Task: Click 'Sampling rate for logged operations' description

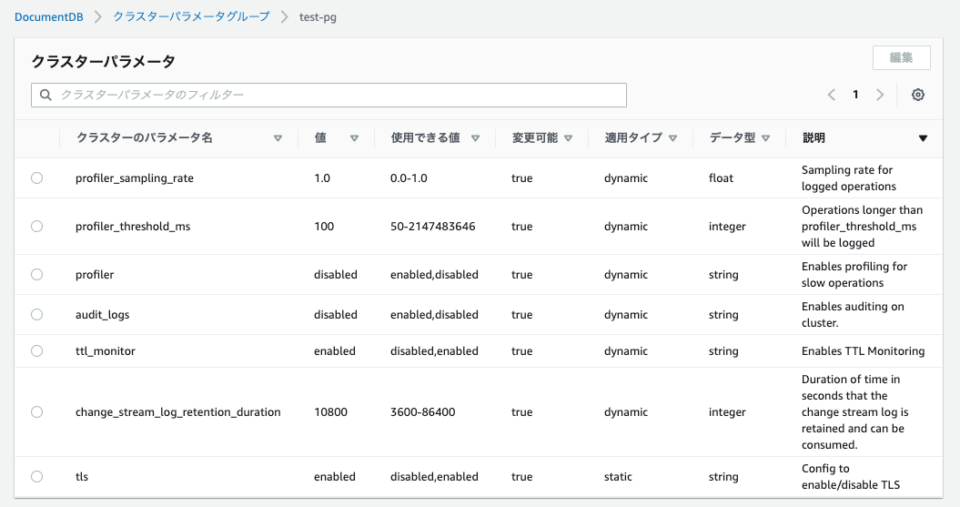Action: (x=849, y=178)
